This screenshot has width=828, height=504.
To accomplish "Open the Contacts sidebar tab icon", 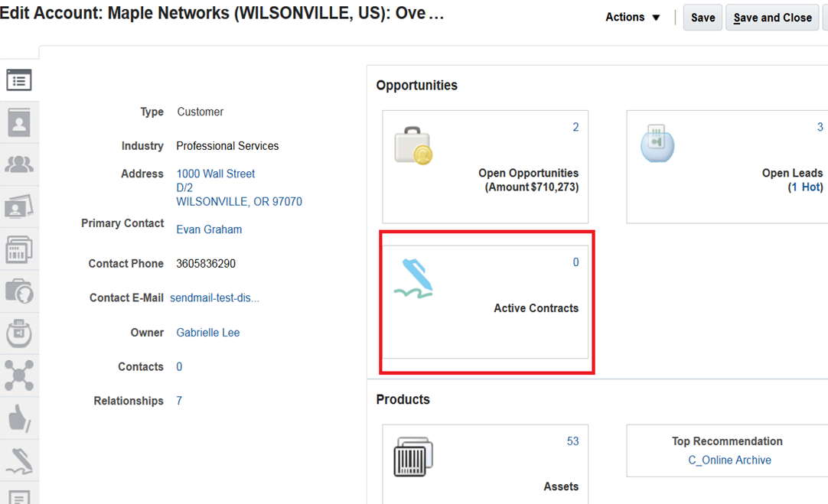I will (x=19, y=122).
